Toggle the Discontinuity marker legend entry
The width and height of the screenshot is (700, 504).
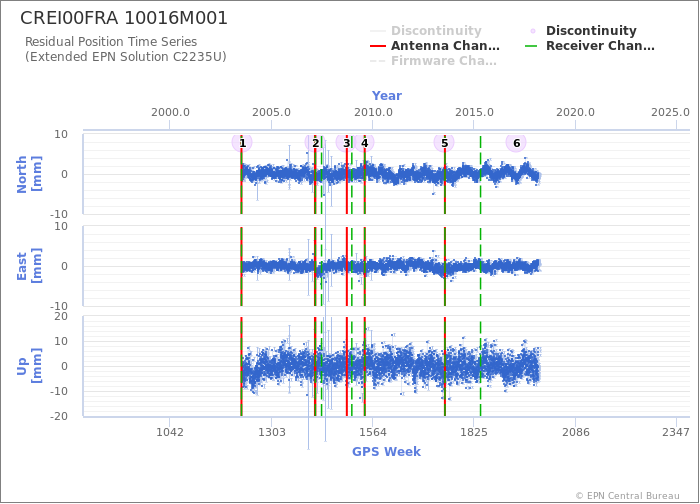(583, 30)
